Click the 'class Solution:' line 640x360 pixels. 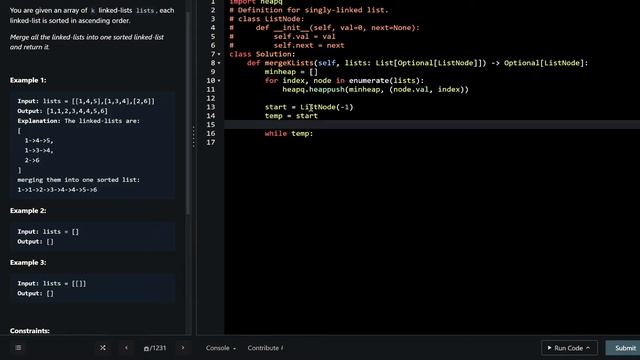(262, 54)
